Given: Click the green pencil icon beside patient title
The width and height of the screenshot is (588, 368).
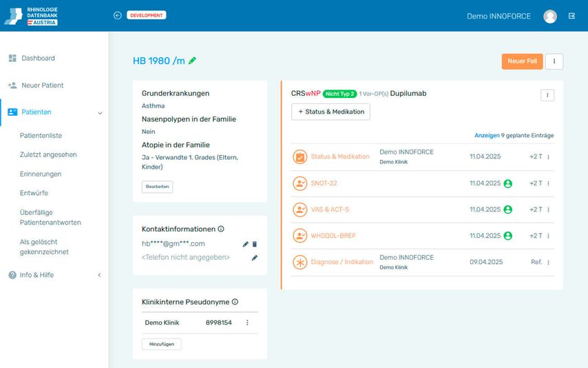Looking at the screenshot, I should (x=192, y=61).
